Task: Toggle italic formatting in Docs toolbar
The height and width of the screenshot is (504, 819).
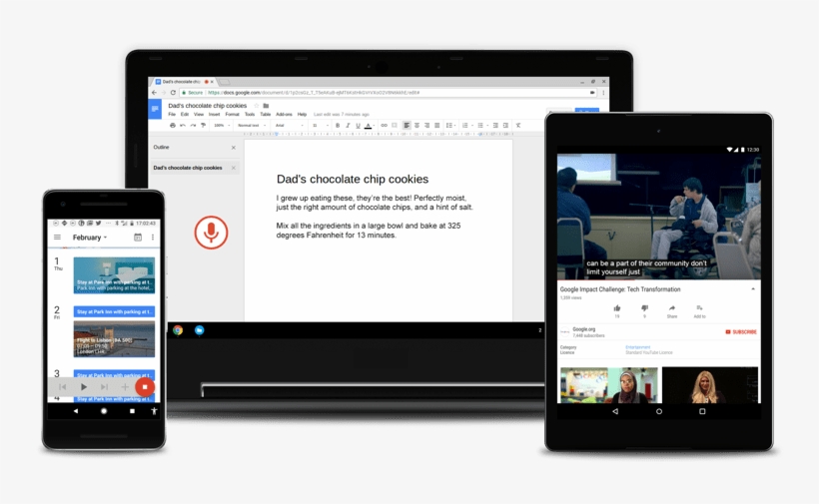Action: point(348,126)
